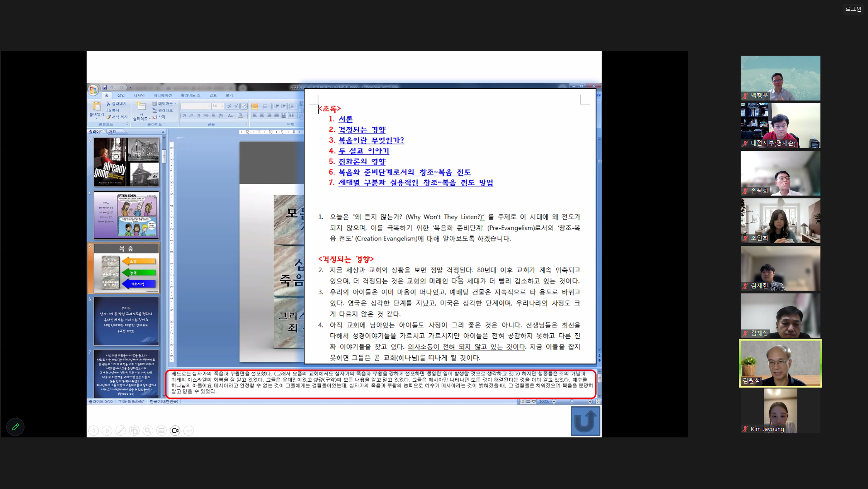Click the zoom out minus button

click(x=554, y=401)
